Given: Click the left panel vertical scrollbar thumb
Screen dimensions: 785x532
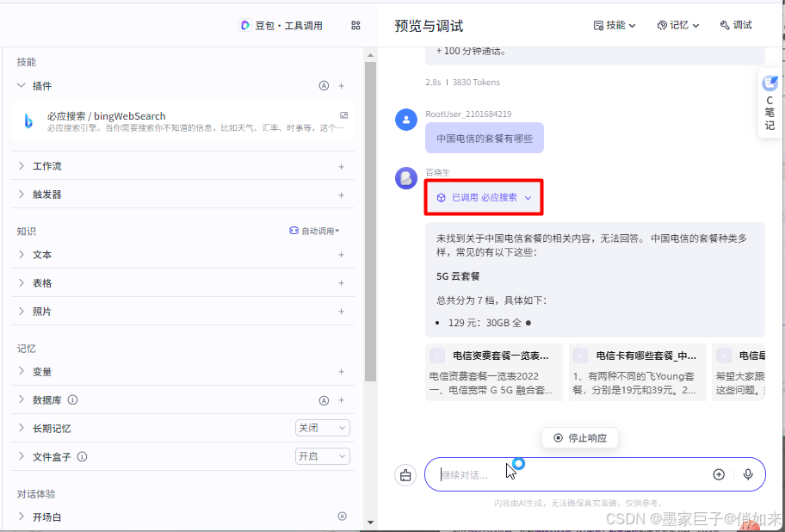Looking at the screenshot, I should pyautogui.click(x=370, y=221).
